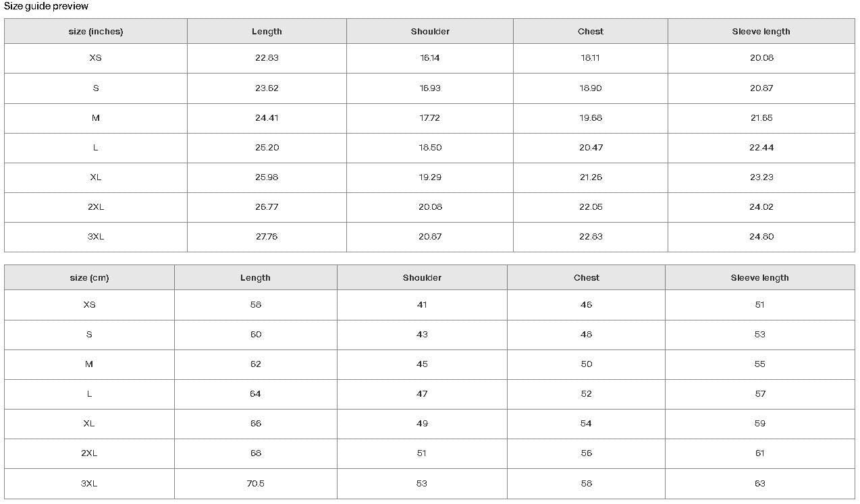Viewport: 860px width, 504px height.
Task: Click the 22.44 sleeve length for L
Action: (x=761, y=148)
